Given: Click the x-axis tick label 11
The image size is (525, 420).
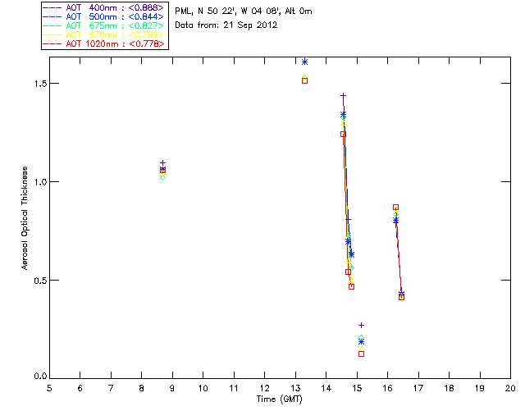Looking at the screenshot, I should pos(234,388).
